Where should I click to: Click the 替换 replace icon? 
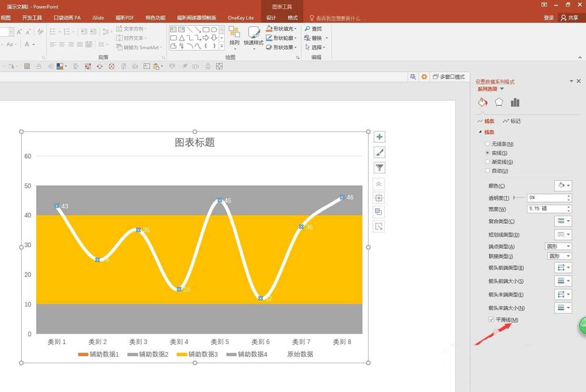pos(307,38)
